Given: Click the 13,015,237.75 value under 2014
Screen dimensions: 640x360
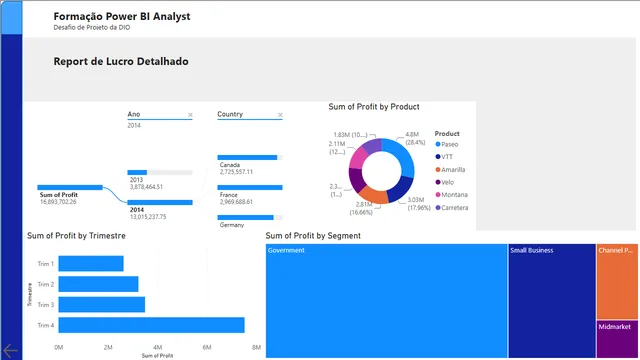Looking at the screenshot, I should click(x=148, y=217).
